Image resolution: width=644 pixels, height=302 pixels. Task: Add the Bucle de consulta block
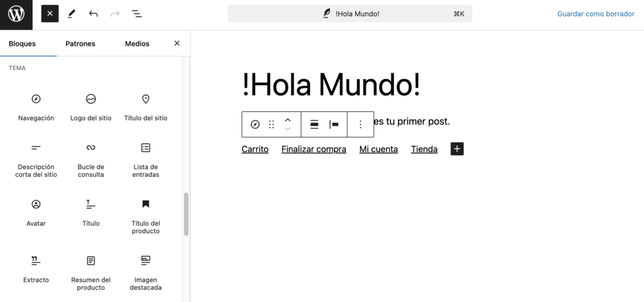[x=91, y=160]
